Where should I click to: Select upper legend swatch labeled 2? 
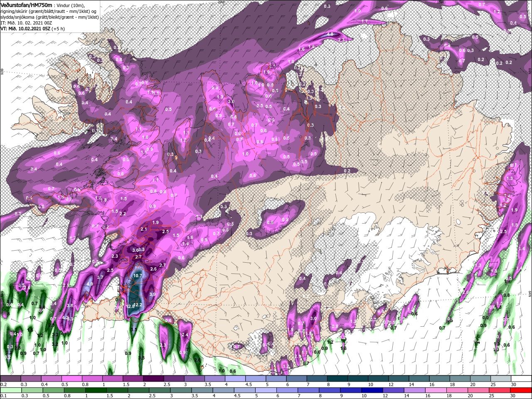pos(153,379)
